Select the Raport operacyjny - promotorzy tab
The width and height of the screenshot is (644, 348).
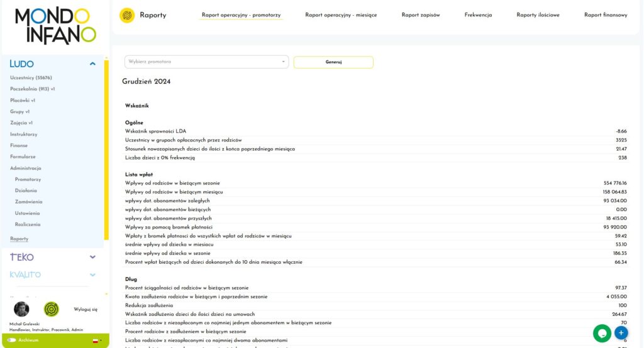click(241, 15)
